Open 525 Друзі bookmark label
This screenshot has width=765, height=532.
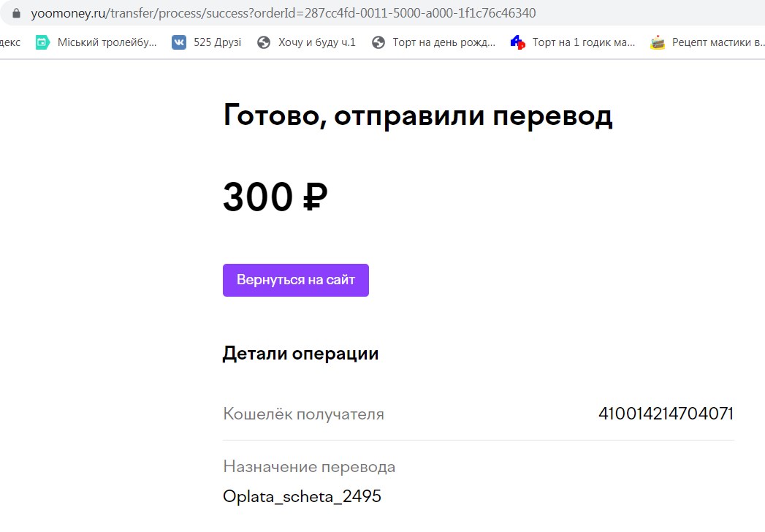(218, 42)
